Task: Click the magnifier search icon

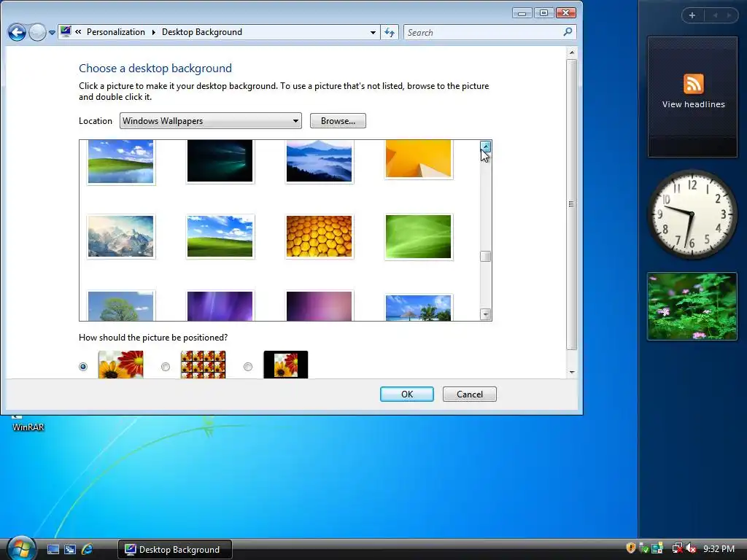Action: pyautogui.click(x=568, y=32)
